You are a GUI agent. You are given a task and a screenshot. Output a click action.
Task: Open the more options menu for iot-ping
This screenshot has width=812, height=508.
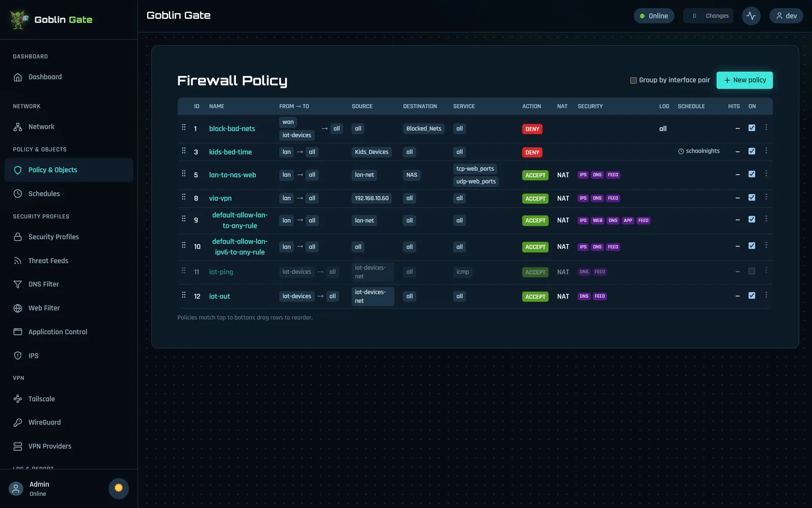pyautogui.click(x=766, y=271)
